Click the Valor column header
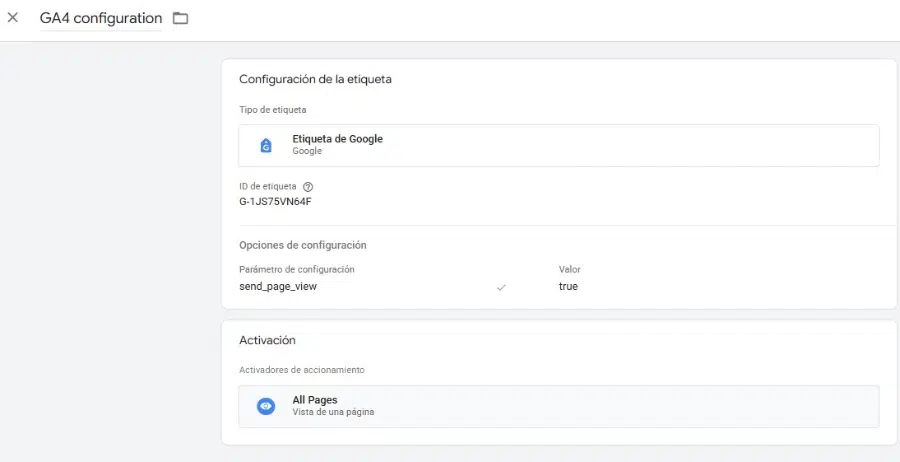The image size is (900, 462). click(570, 269)
